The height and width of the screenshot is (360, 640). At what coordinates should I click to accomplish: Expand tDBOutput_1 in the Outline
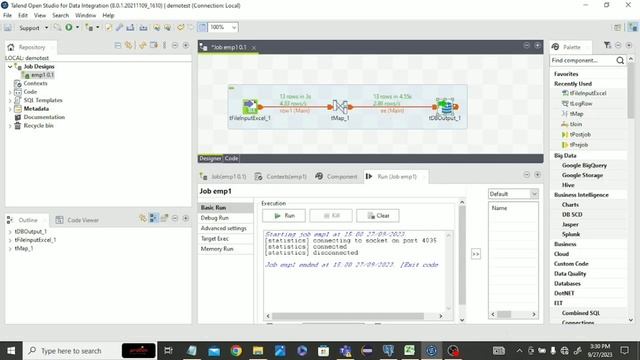(x=10, y=231)
